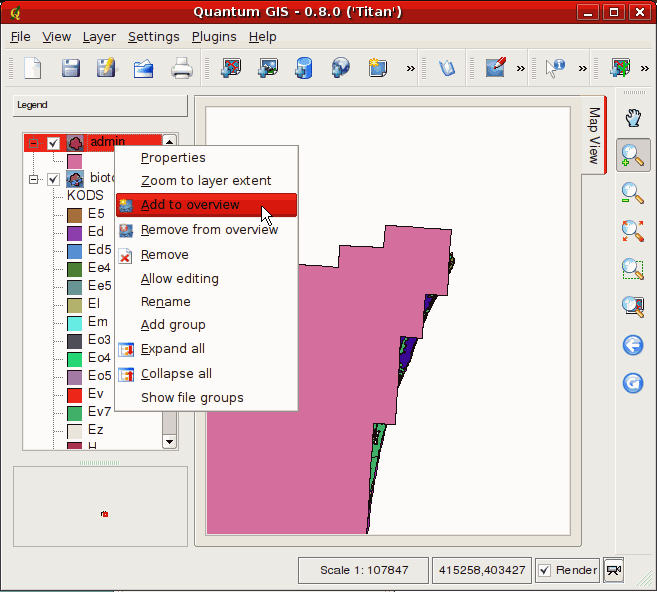657x592 pixels.
Task: Click the Zoom to Layer icon
Action: click(633, 307)
